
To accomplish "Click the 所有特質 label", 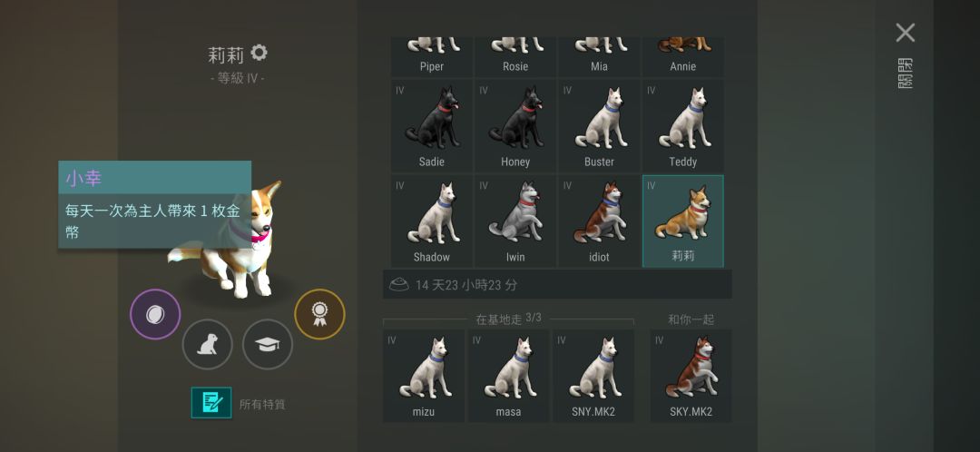I will click(262, 405).
